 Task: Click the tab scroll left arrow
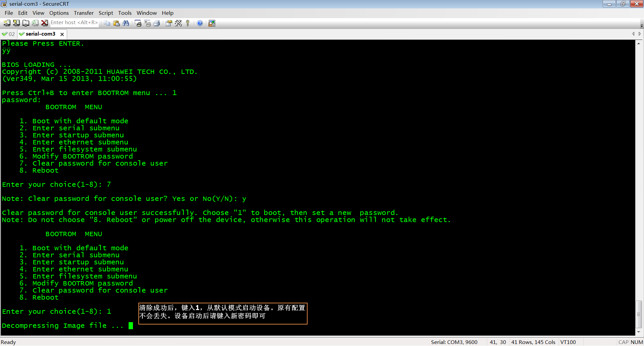point(633,34)
